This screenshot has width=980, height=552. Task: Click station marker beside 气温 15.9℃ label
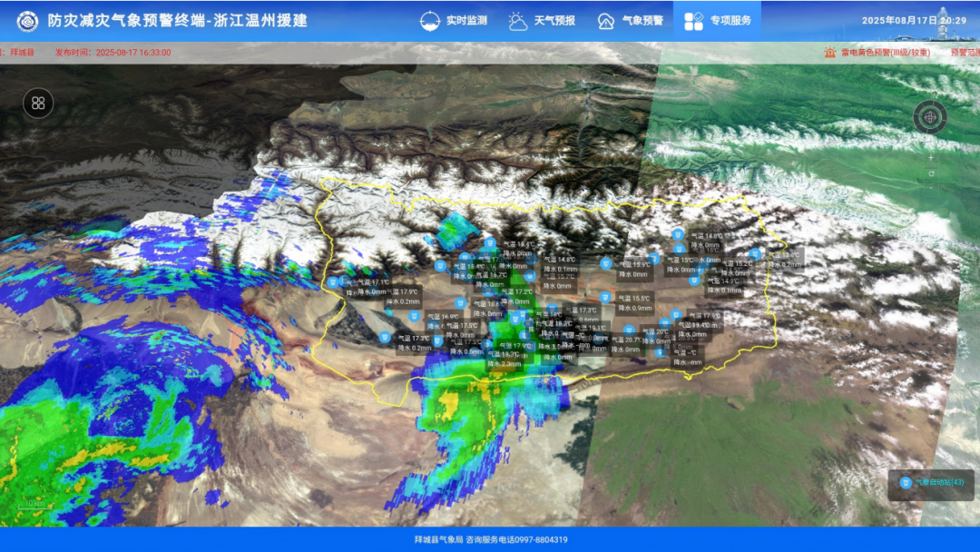pyautogui.click(x=606, y=263)
